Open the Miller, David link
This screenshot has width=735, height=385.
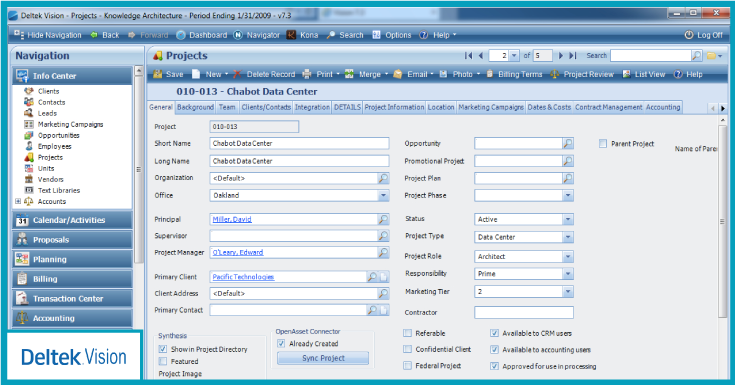pyautogui.click(x=232, y=219)
